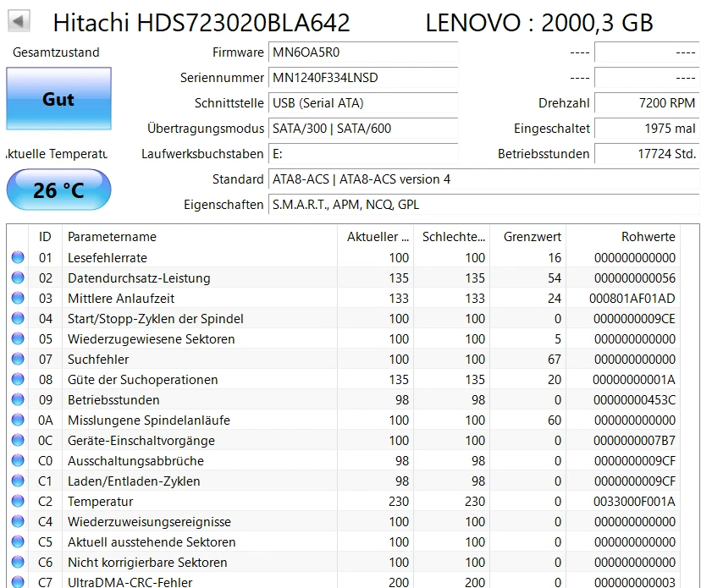
Task: Click the status orb next to Betriebsstunden
Action: [19, 399]
